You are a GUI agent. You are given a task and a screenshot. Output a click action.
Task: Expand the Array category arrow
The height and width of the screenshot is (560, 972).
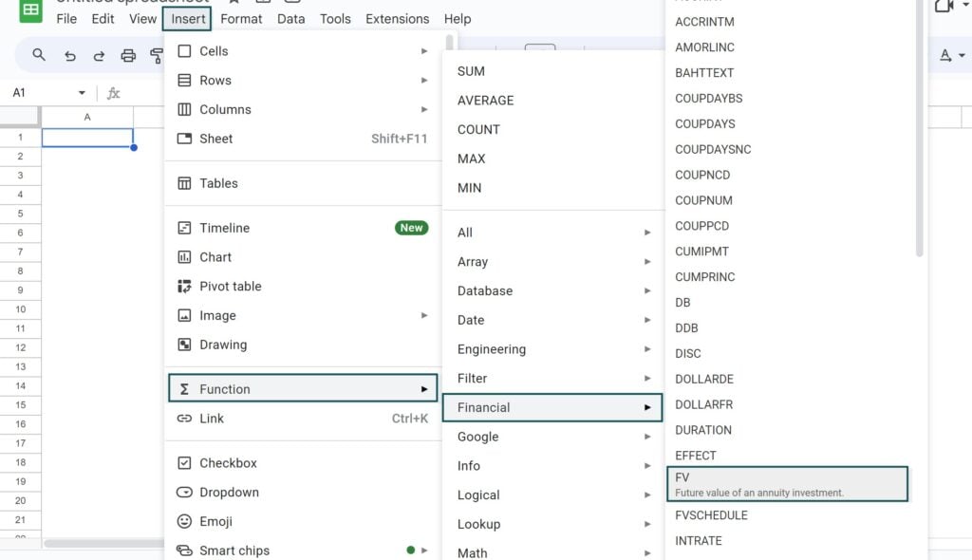pyautogui.click(x=647, y=261)
